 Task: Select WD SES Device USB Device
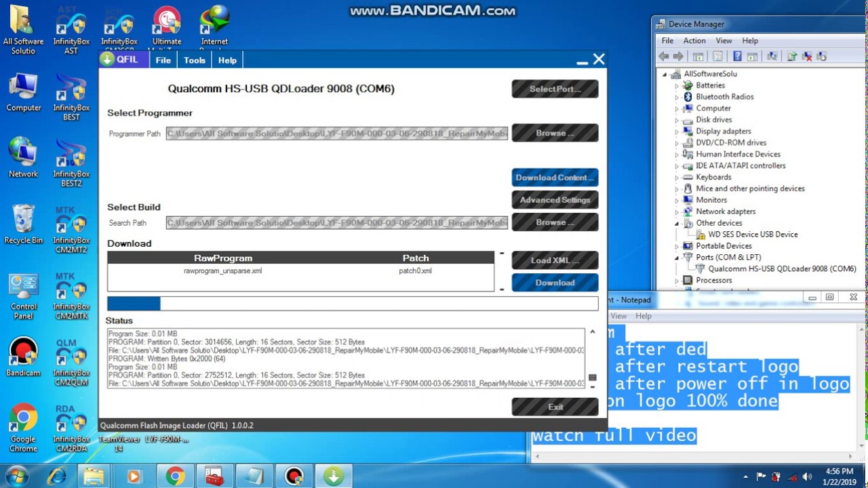[x=753, y=235]
